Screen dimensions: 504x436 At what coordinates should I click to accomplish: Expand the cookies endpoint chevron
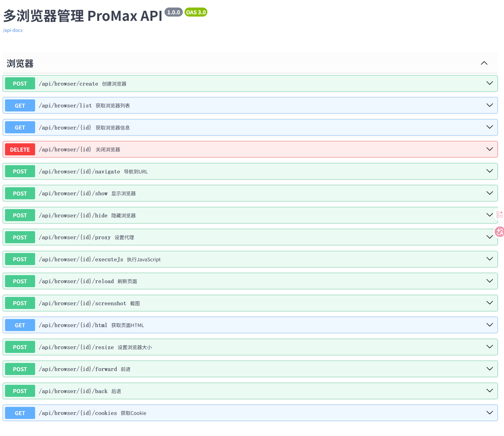(489, 413)
